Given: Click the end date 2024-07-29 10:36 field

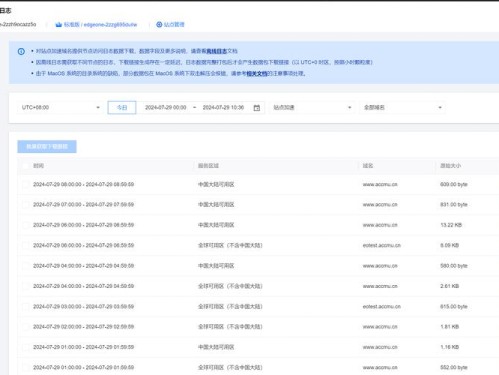Looking at the screenshot, I should point(223,107).
